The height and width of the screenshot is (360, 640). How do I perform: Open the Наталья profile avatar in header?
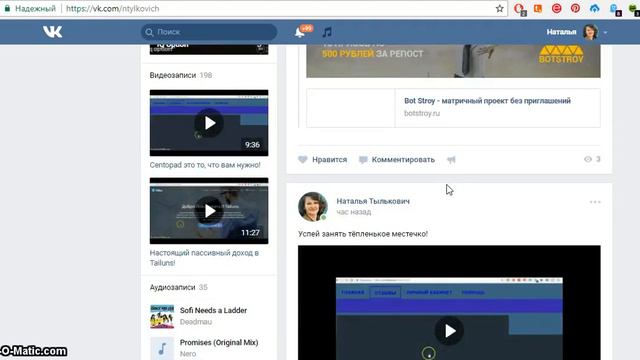(590, 32)
